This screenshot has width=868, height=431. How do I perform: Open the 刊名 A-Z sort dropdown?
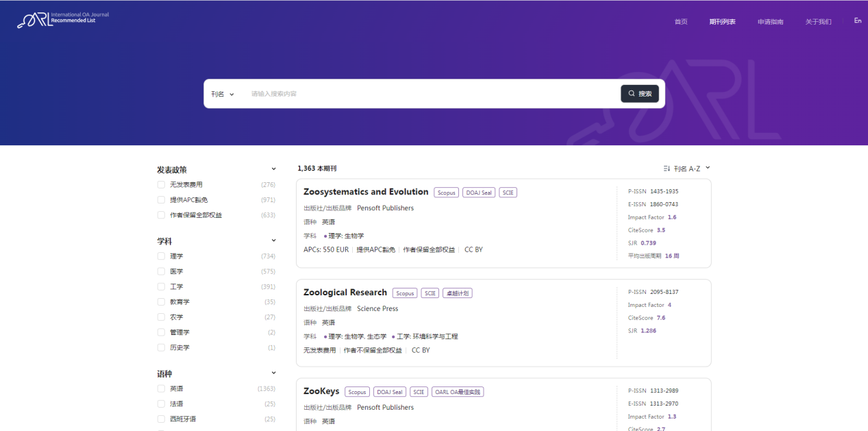coord(691,169)
